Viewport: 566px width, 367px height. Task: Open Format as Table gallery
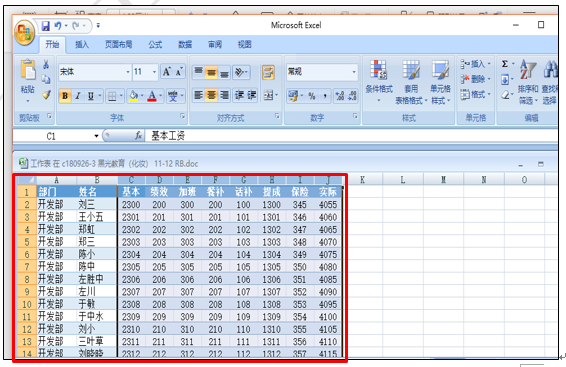point(411,82)
